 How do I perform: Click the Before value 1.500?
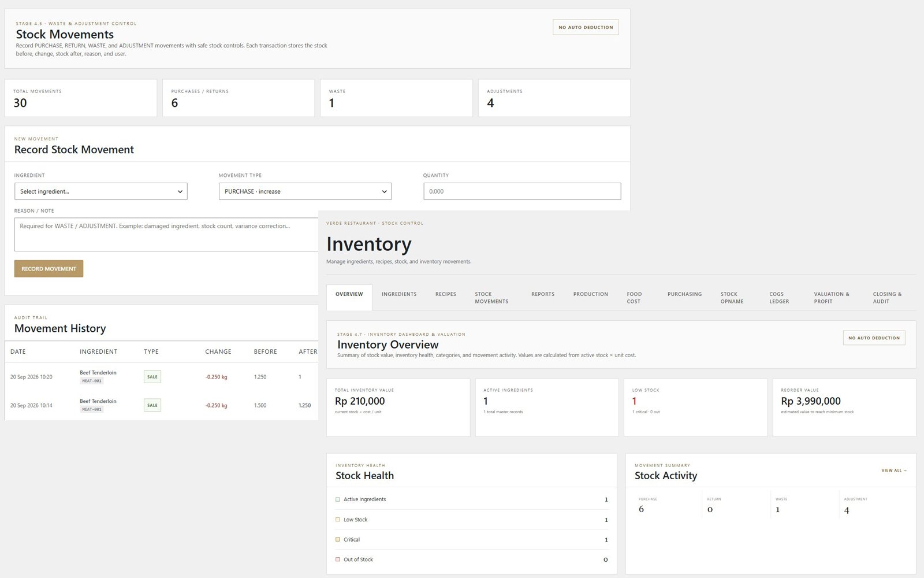[260, 405]
